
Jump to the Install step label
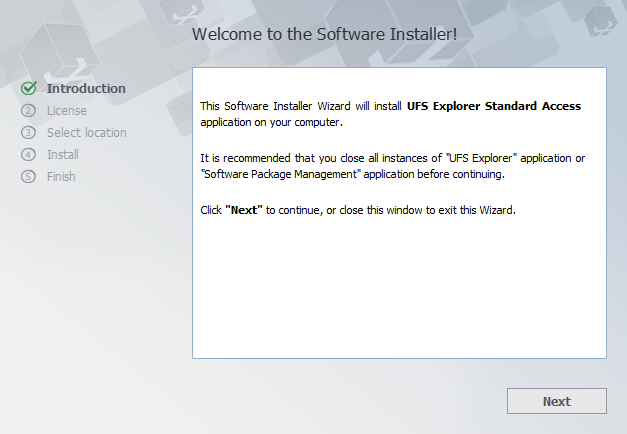pyautogui.click(x=62, y=154)
